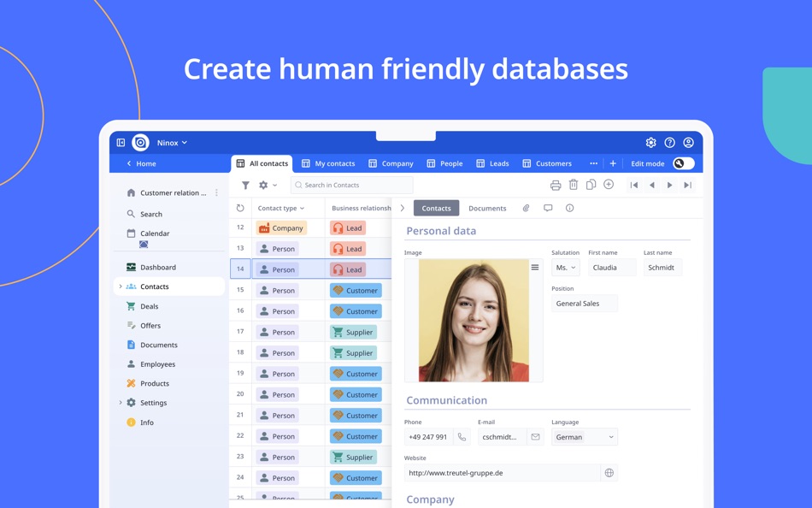Open the Ninox workspace dropdown
The image size is (812, 508).
point(172,143)
